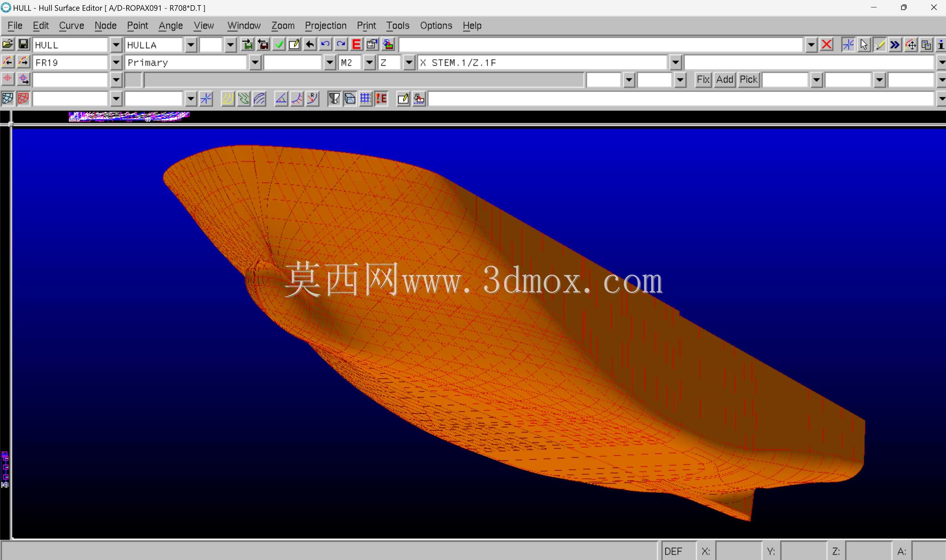Open the dropdown arrow left of red X
The height and width of the screenshot is (560, 946).
(x=811, y=45)
